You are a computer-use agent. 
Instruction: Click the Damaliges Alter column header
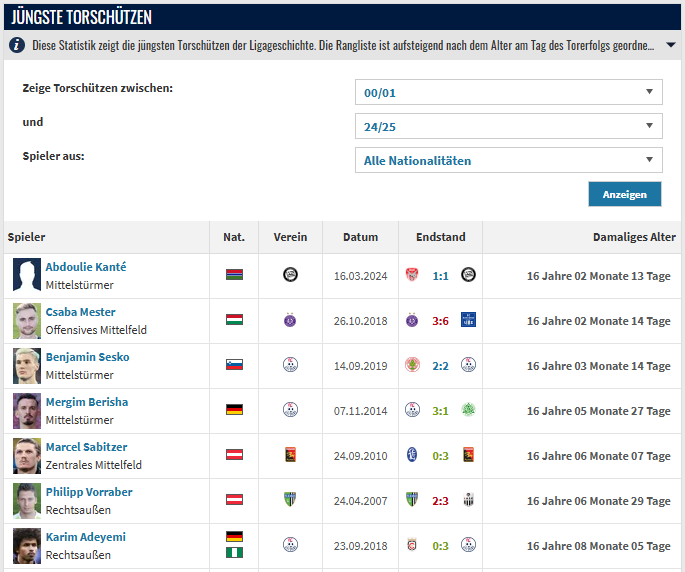[634, 237]
